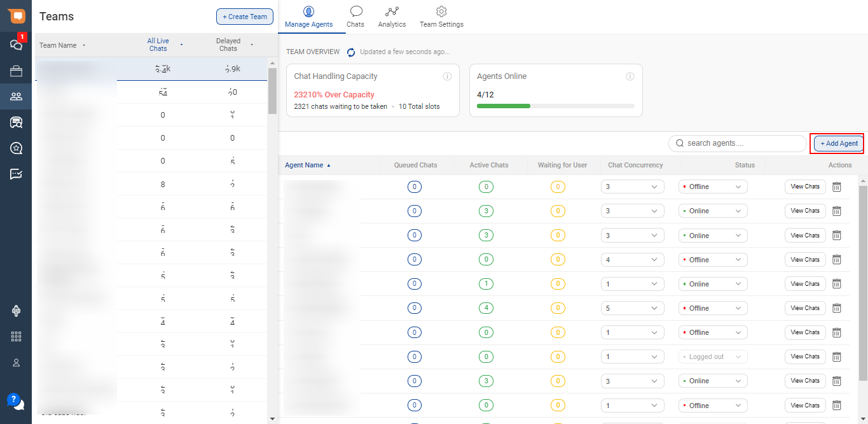Open concurrency dropdown of the Logged out agent
The width and height of the screenshot is (868, 424).
tap(632, 357)
